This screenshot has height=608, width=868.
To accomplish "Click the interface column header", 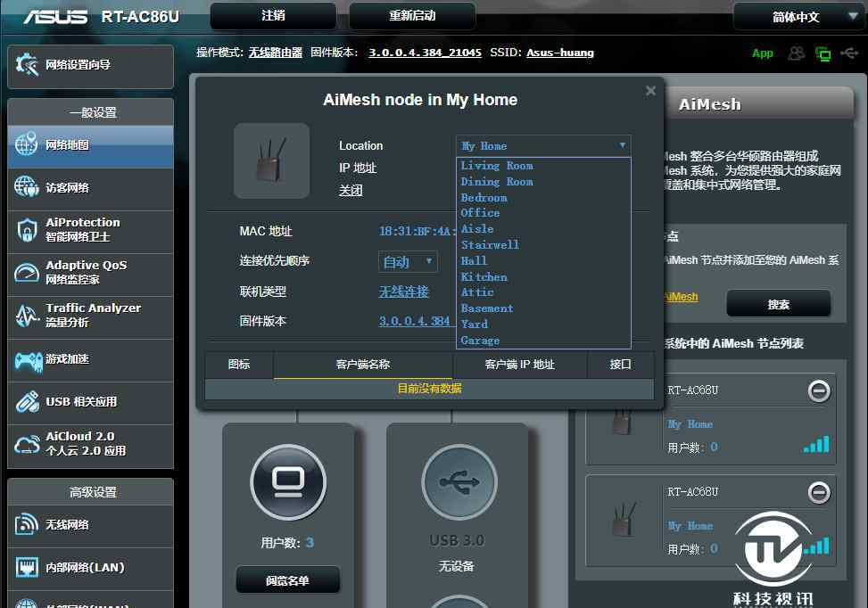I will pyautogui.click(x=621, y=365).
